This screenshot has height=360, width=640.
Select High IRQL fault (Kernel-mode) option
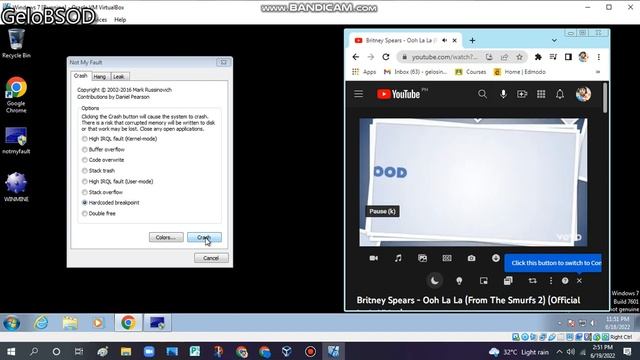pos(119,139)
